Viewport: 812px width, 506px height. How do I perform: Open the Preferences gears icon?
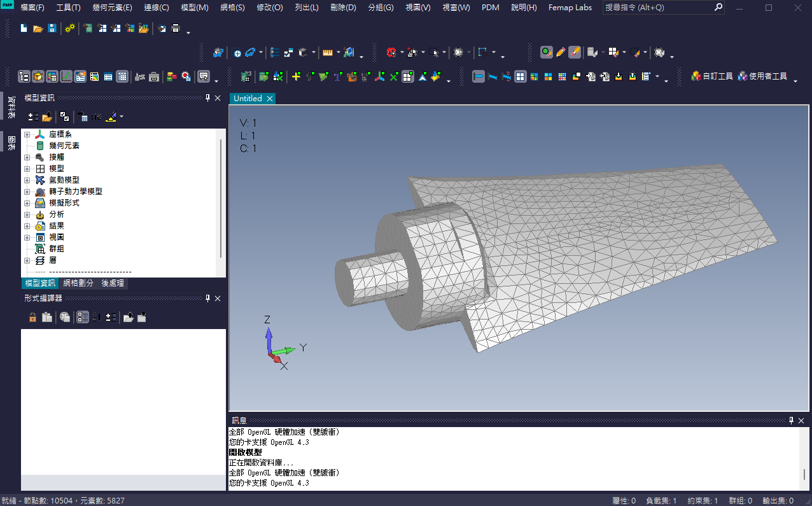71,29
